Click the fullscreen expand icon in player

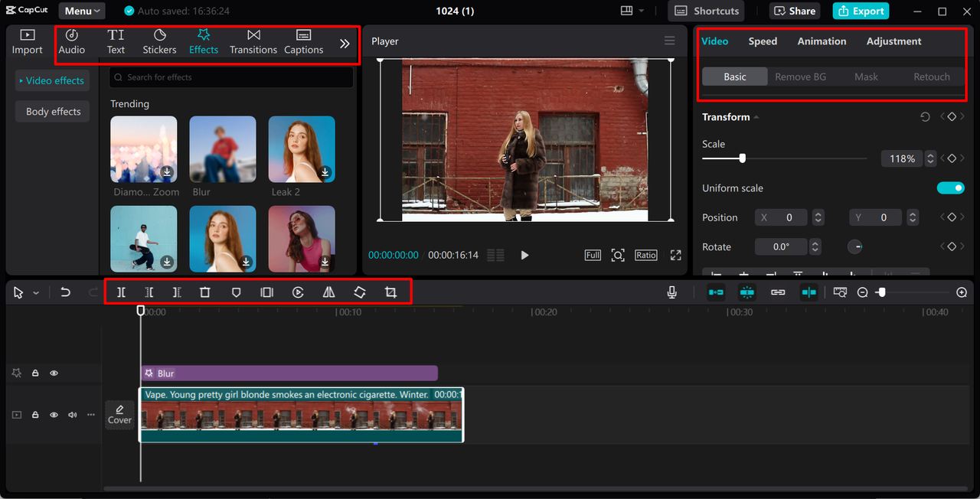[675, 255]
